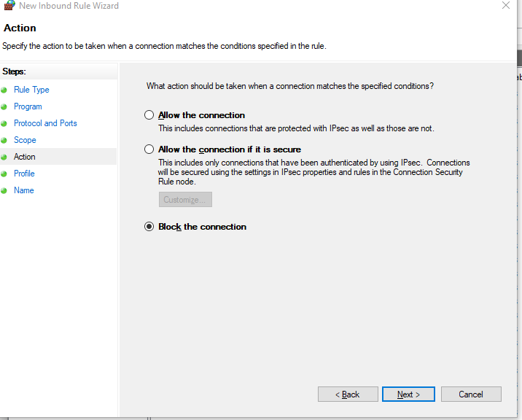Screen dimensions: 522x420
Task: Go back with the Back button
Action: coord(348,394)
